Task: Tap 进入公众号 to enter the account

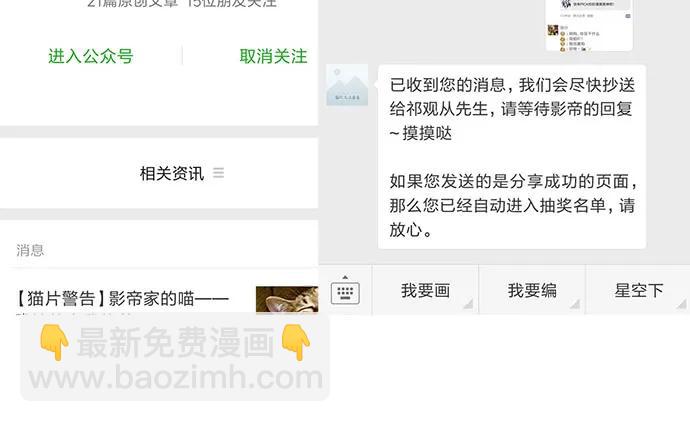Action: point(91,56)
